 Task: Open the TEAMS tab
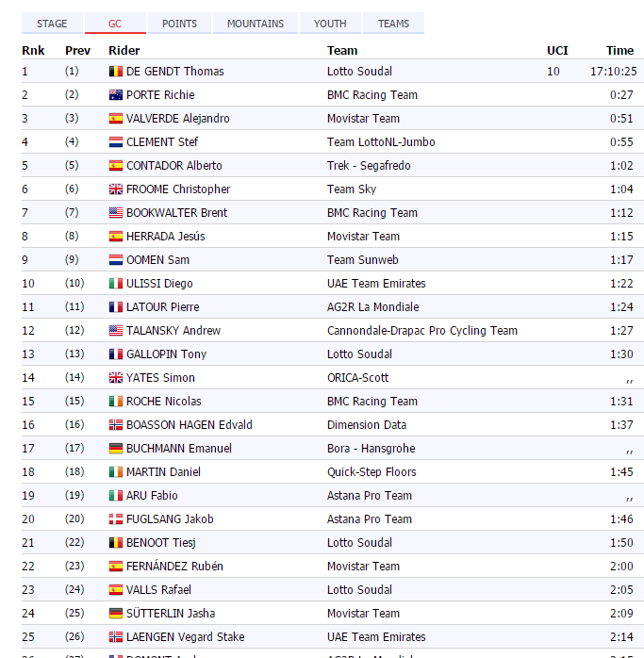pyautogui.click(x=393, y=24)
